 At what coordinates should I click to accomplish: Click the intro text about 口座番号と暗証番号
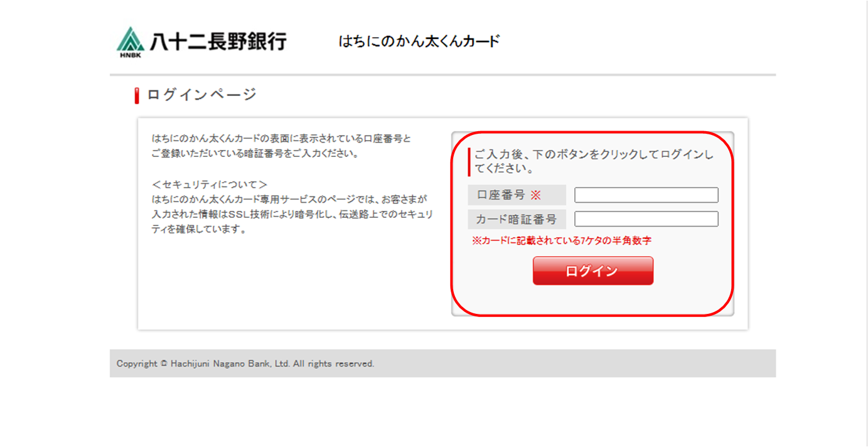[x=281, y=146]
